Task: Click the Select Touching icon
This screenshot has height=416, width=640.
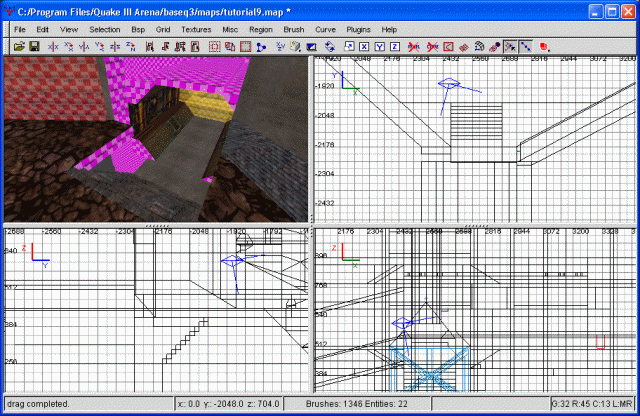Action: tap(165, 47)
